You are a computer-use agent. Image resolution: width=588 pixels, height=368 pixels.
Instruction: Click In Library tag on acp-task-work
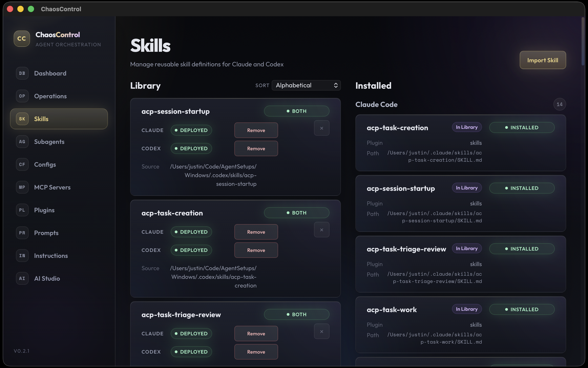(467, 309)
